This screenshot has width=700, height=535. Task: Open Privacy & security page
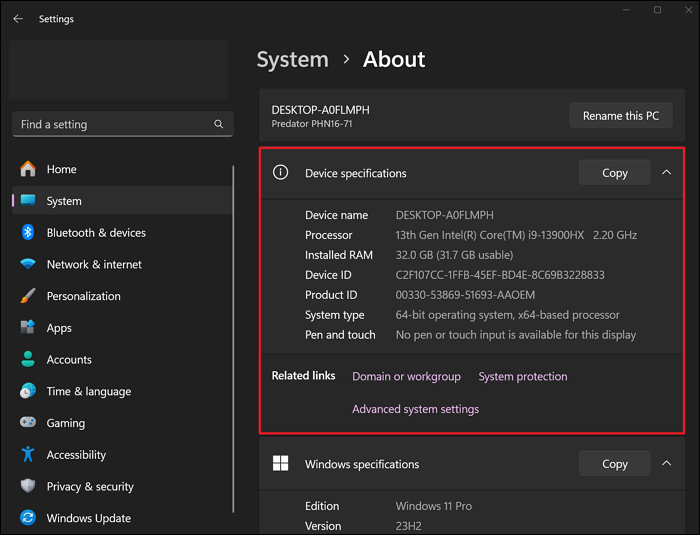click(90, 487)
